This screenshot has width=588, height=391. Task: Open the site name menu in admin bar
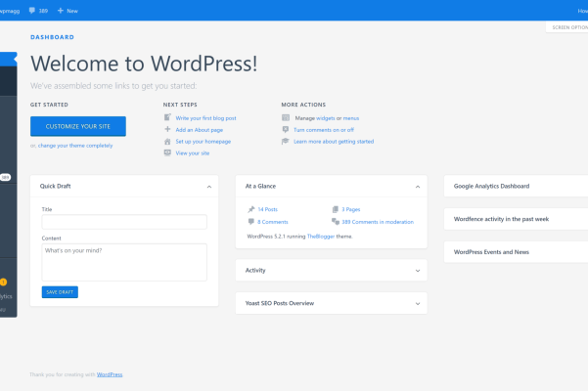(x=10, y=11)
